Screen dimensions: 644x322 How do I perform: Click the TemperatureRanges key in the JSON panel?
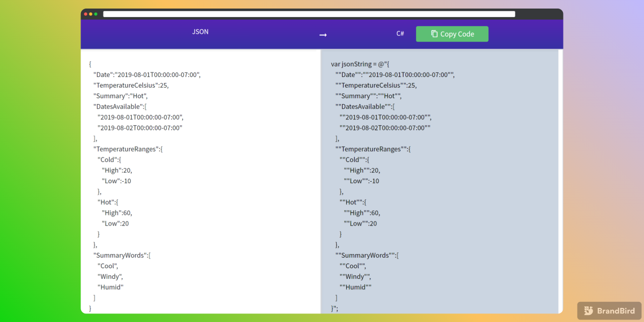125,149
